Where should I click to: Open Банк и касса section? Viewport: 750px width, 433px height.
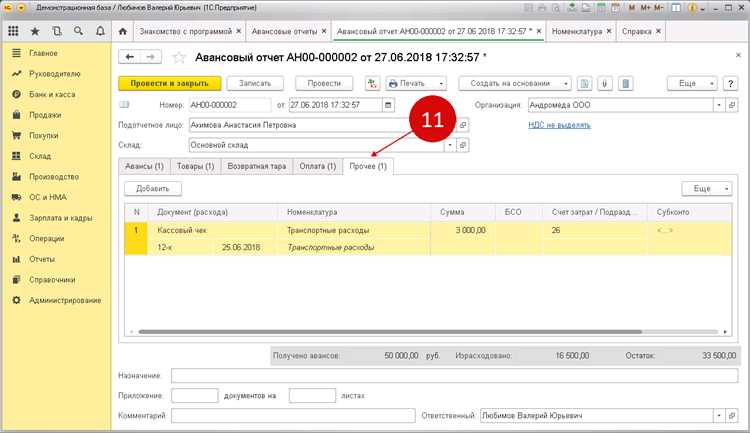(52, 94)
